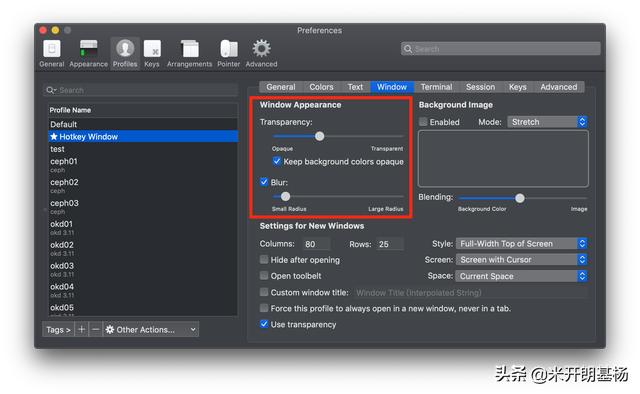Screen dimensions: 640x394
Task: Click the background image preview well
Action: 503,159
